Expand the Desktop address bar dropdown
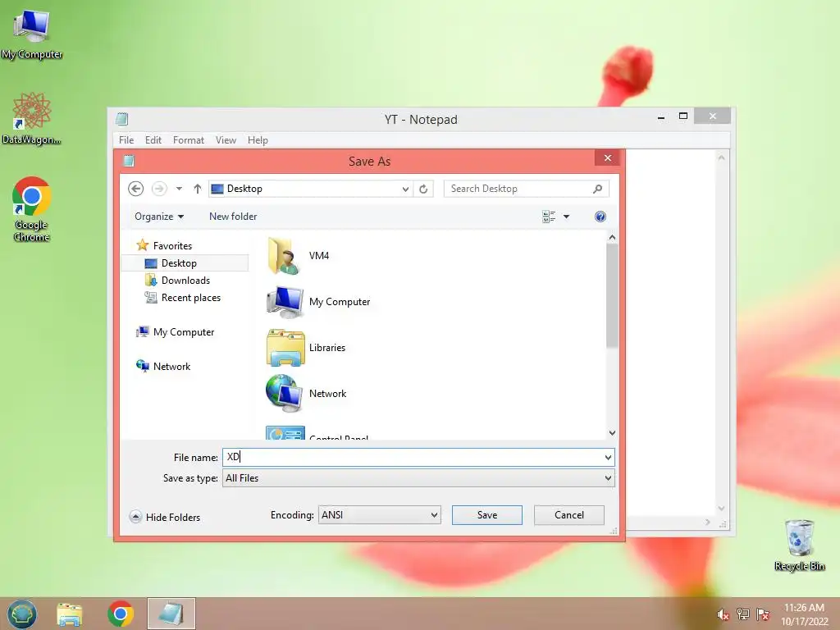The image size is (840, 630). [x=405, y=189]
